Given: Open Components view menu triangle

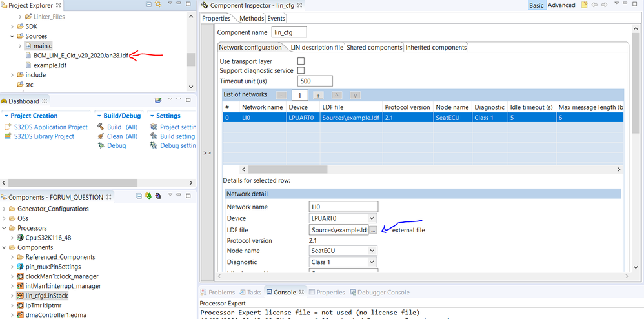Looking at the screenshot, I should point(170,196).
